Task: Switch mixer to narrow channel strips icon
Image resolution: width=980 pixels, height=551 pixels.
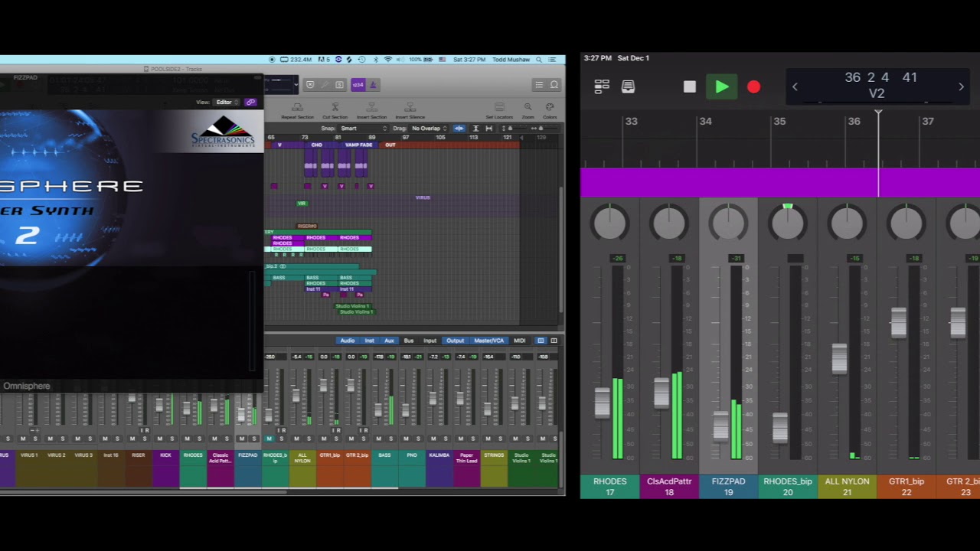Action: (541, 341)
